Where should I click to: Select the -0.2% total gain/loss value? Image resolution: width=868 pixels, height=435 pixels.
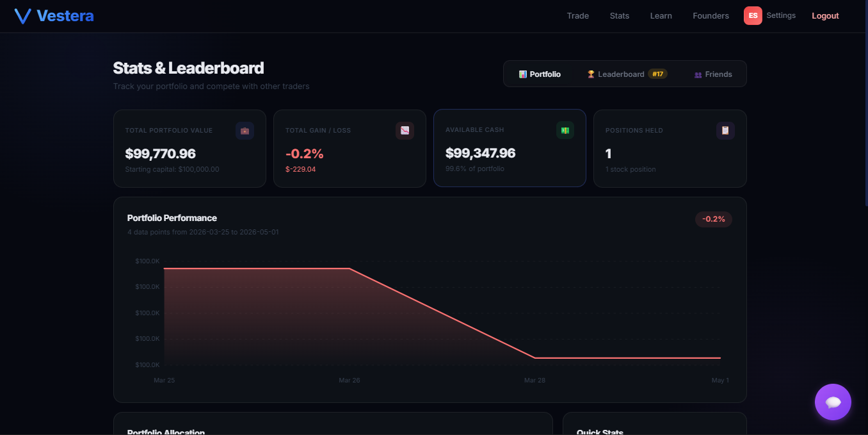click(x=305, y=154)
